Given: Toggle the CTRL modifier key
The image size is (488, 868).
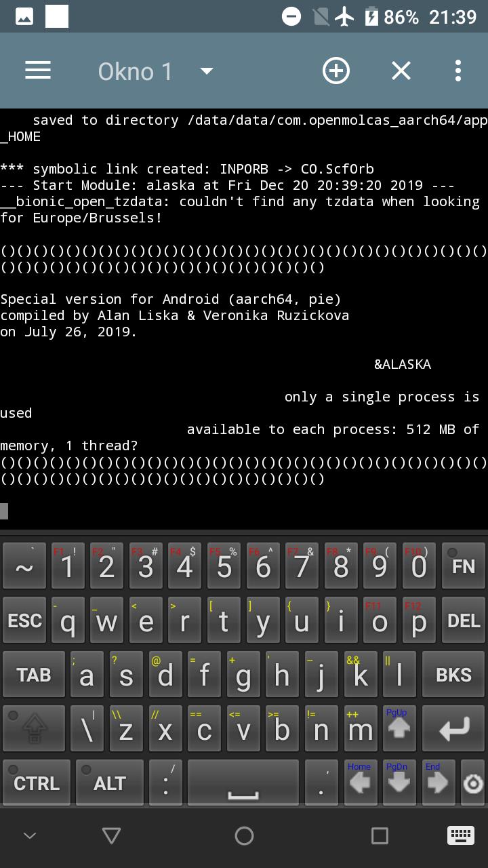Looking at the screenshot, I should click(37, 783).
